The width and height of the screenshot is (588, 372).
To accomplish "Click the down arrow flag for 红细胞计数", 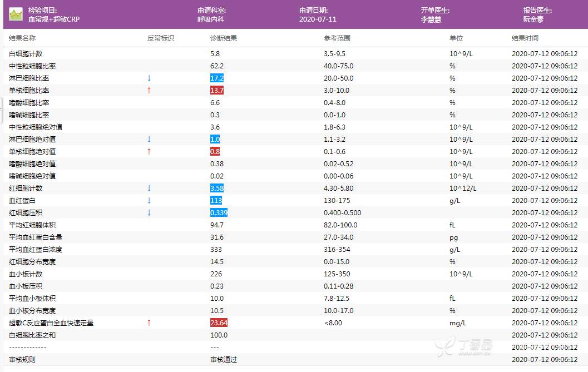I will click(149, 189).
